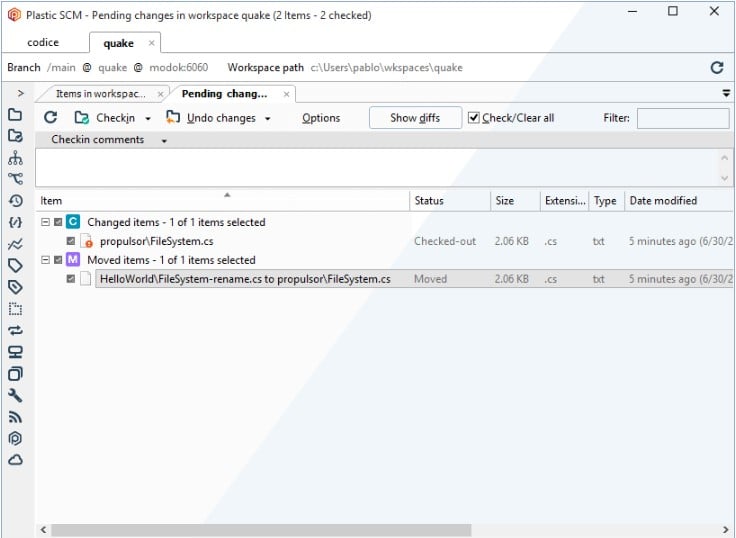
Task: Close the quake workspace tab
Action: [151, 43]
